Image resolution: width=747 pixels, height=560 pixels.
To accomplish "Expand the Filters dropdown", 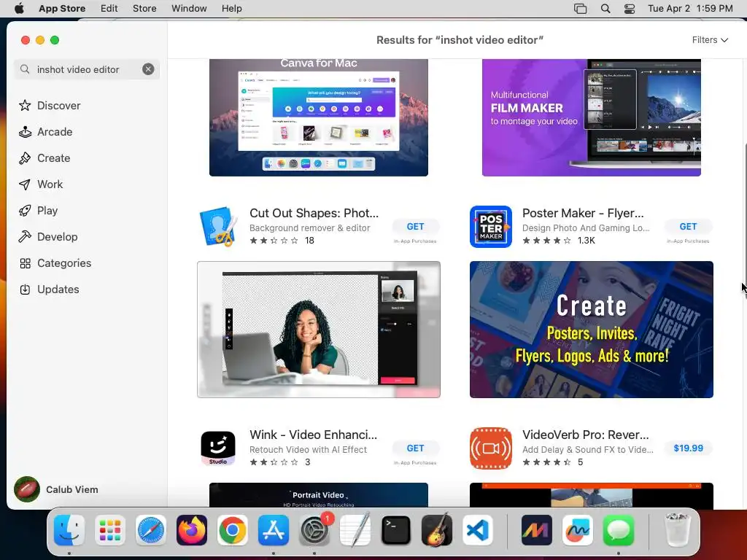I will coord(710,40).
